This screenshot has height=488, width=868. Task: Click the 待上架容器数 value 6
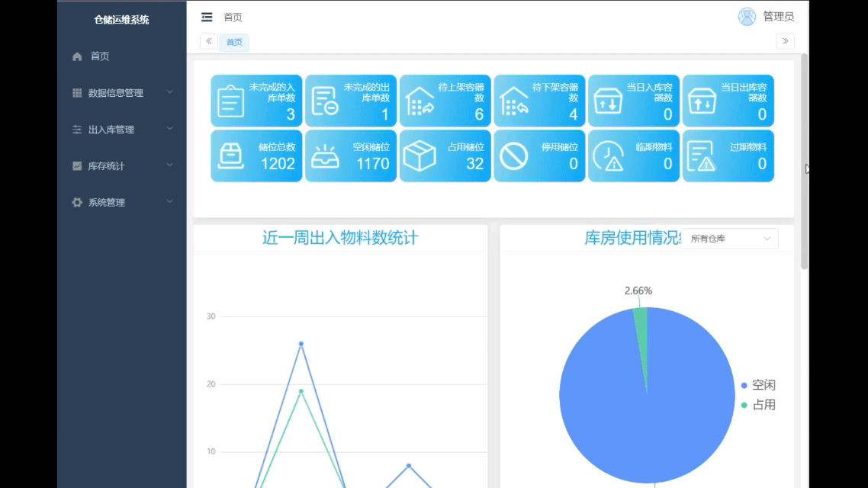[480, 114]
